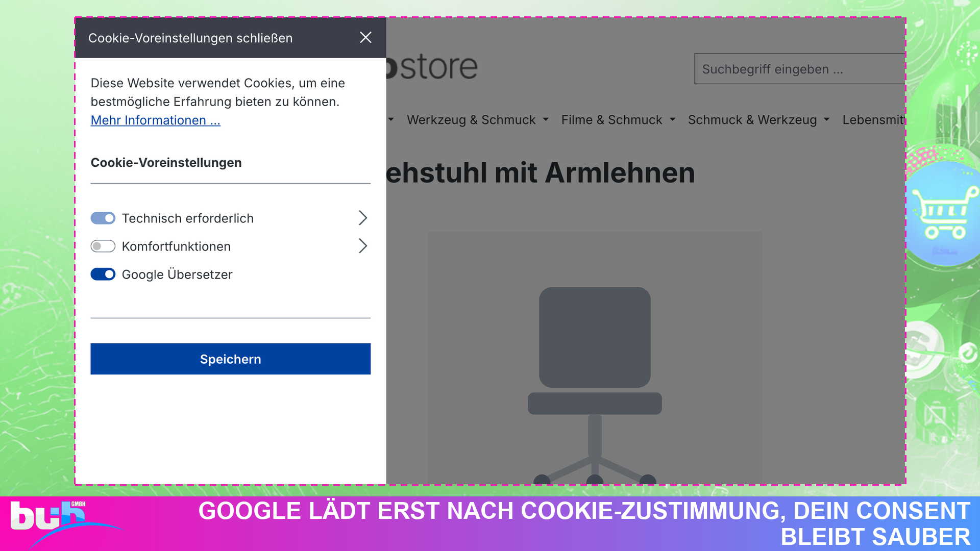Screen dimensions: 980x551
Task: Click the Suchbegriff eingeben search field
Action: coord(800,69)
